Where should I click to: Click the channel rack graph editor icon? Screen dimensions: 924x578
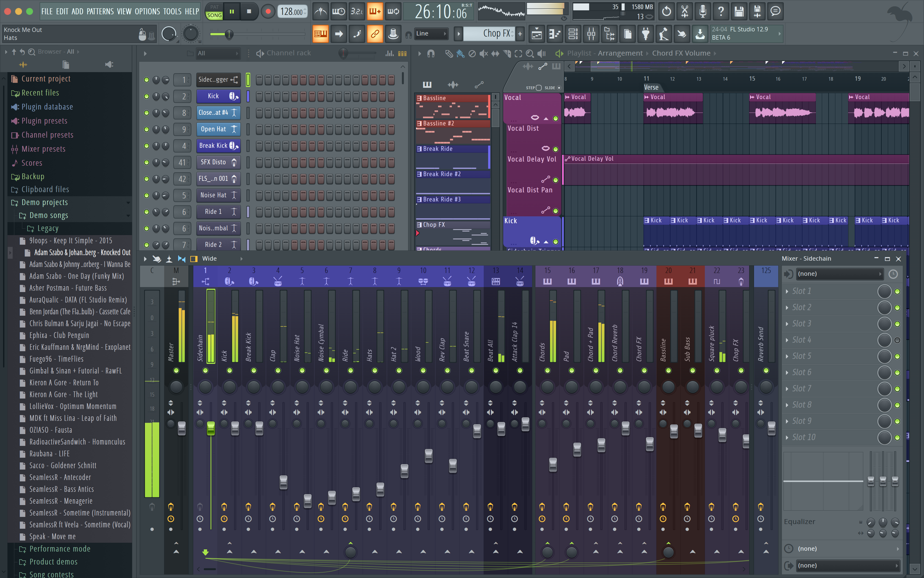389,53
